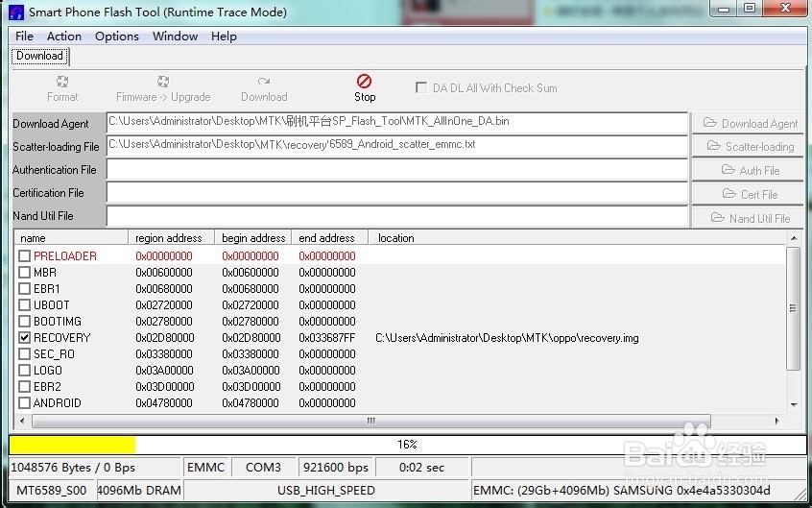This screenshot has width=812, height=508.
Task: Click MT6589_S00 status bar entry
Action: coord(52,491)
